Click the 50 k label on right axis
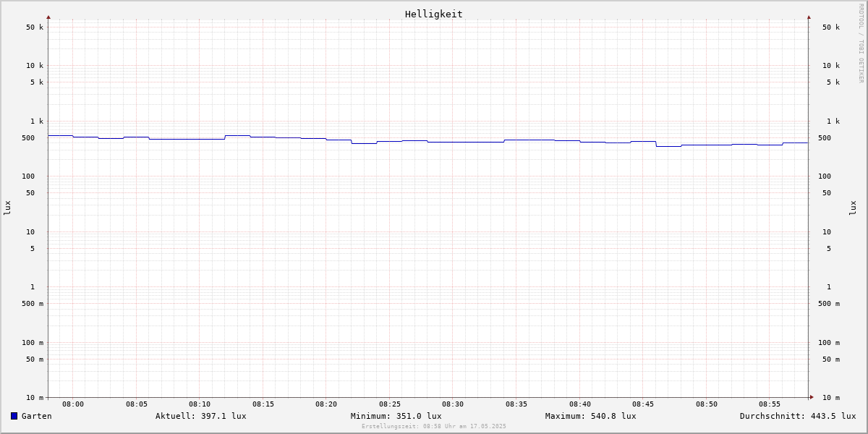Screen dimensions: 868x434 [831, 27]
